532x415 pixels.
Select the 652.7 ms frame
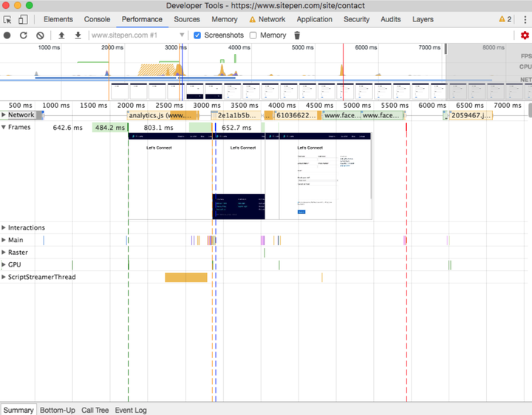[236, 128]
